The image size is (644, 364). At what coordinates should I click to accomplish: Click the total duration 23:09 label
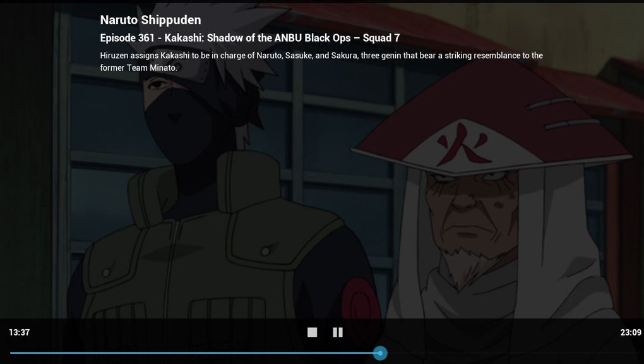(631, 332)
